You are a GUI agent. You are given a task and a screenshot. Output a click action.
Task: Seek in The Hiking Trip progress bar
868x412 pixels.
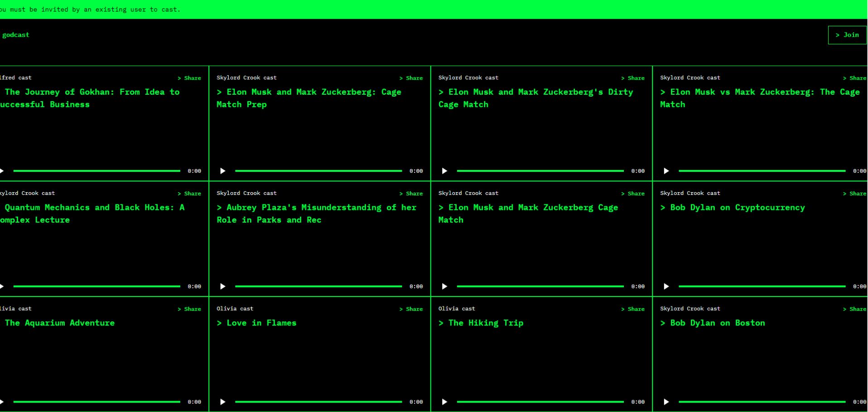click(540, 402)
